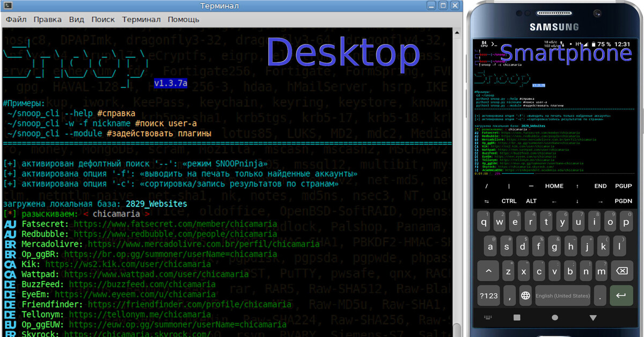
Task: Tap the Android Home circle button
Action: tap(554, 317)
